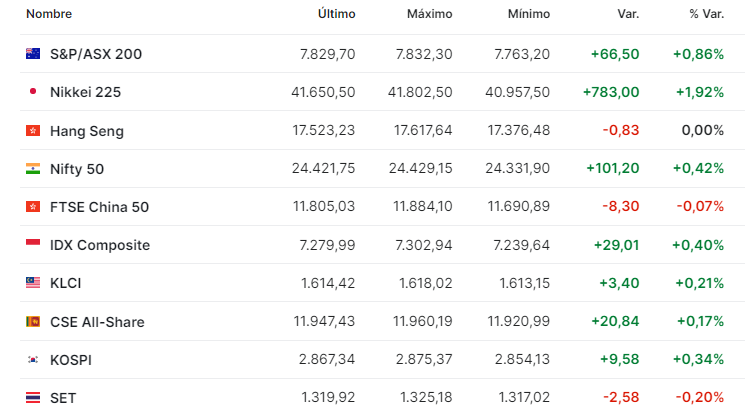Click the flag icon beside FTSE China 50
The height and width of the screenshot is (414, 745).
pos(33,207)
